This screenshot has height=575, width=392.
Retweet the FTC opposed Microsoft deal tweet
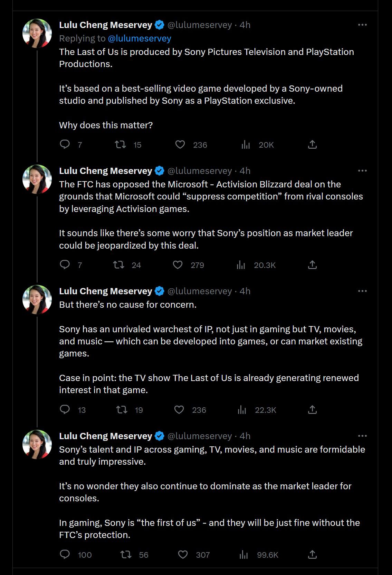tap(119, 265)
